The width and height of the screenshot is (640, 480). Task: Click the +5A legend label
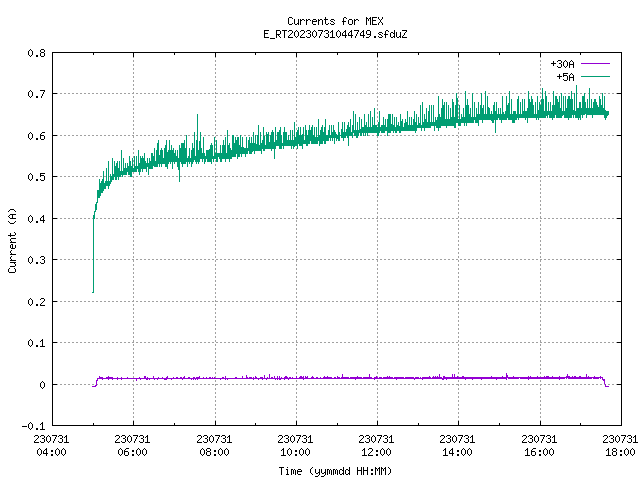pyautogui.click(x=565, y=77)
